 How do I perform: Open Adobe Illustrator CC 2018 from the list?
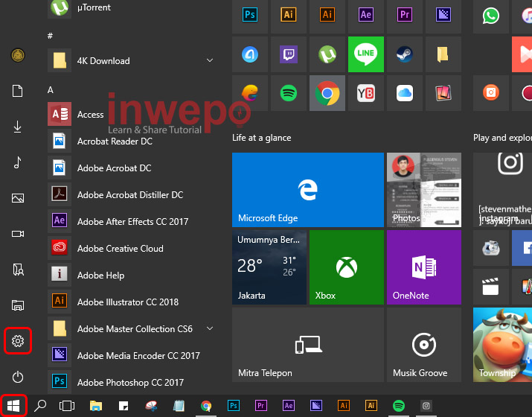pos(127,302)
